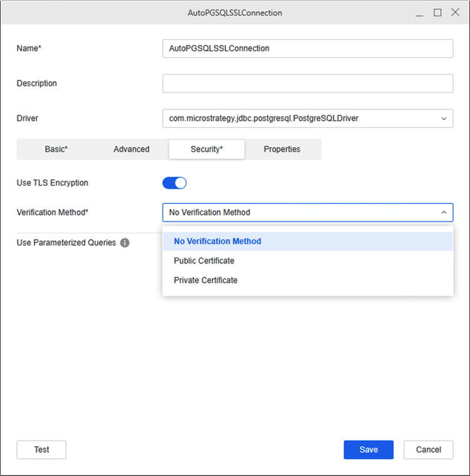Collapse the Verification Method dropdown via its chevron

444,213
